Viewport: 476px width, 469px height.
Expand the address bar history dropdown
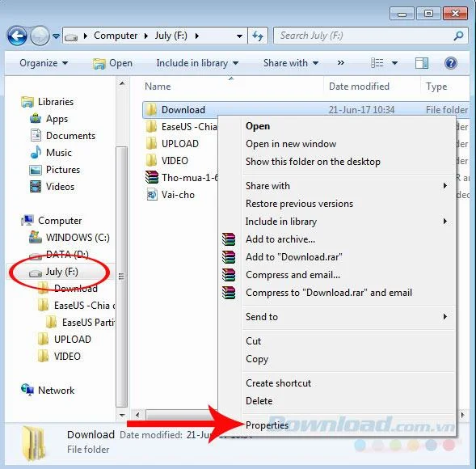(x=239, y=36)
